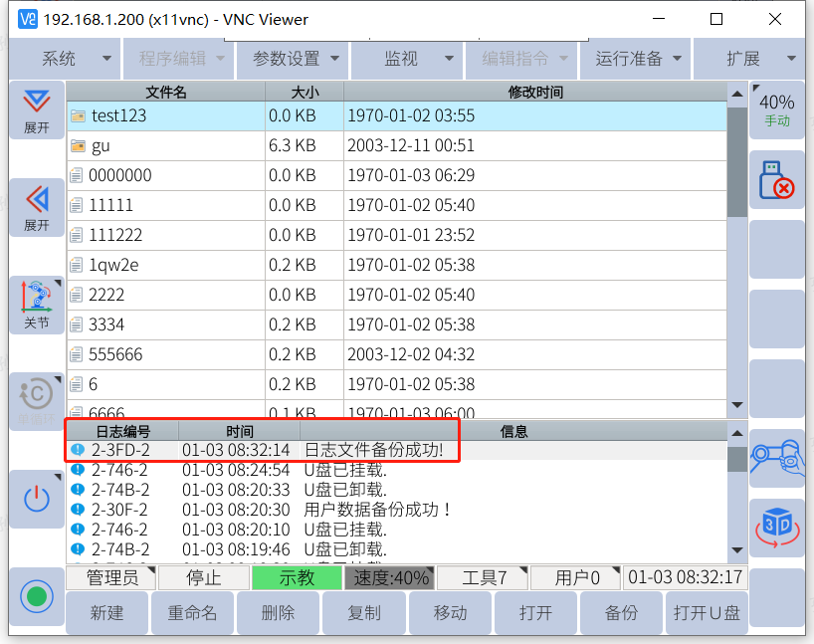Expand the 参数设置 dropdown menu

tap(296, 59)
